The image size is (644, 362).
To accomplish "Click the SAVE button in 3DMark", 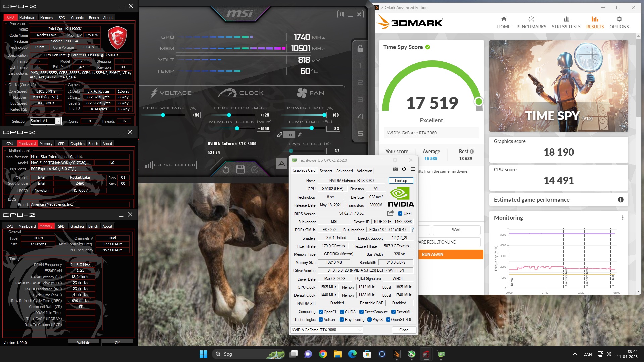I will pyautogui.click(x=457, y=230).
